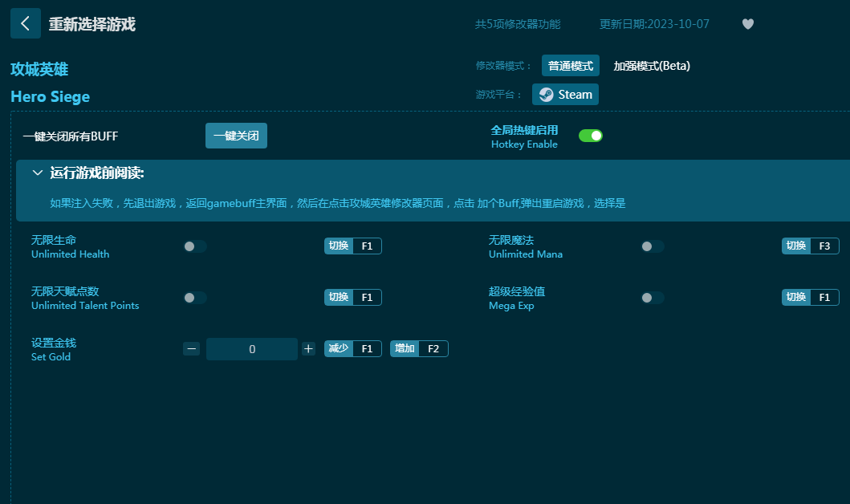Image resolution: width=850 pixels, height=504 pixels.
Task: Select the Steam platform button
Action: pos(565,95)
